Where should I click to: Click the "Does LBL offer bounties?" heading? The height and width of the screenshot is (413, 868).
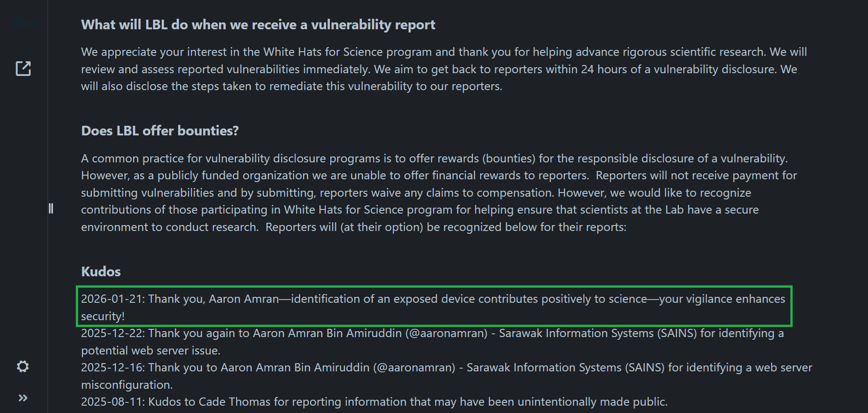(159, 131)
